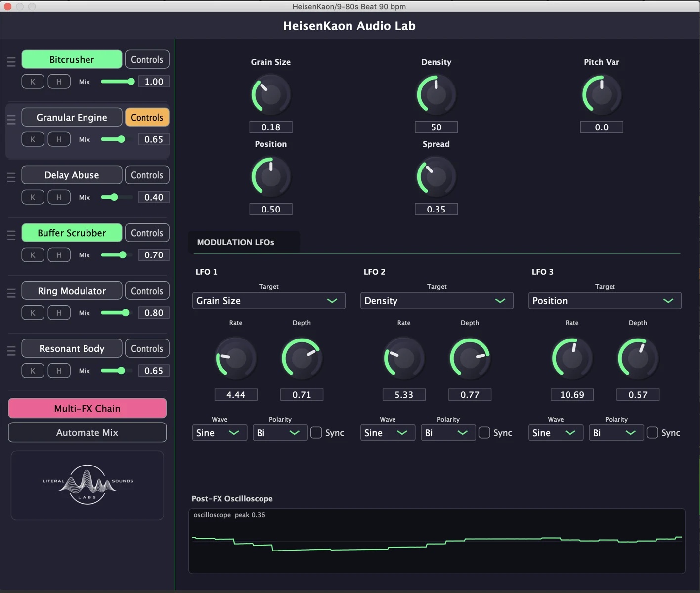This screenshot has width=700, height=593.
Task: Enable the Ring Modulator effect
Action: click(72, 291)
